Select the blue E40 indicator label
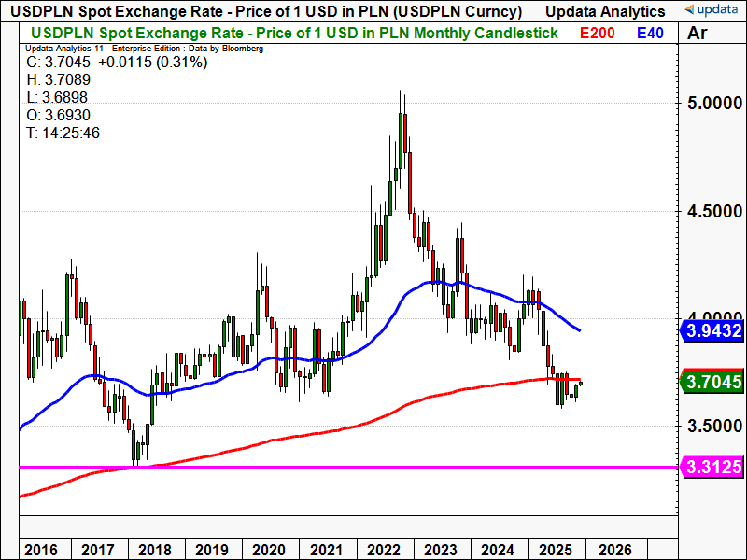The height and width of the screenshot is (560, 747). tap(653, 34)
